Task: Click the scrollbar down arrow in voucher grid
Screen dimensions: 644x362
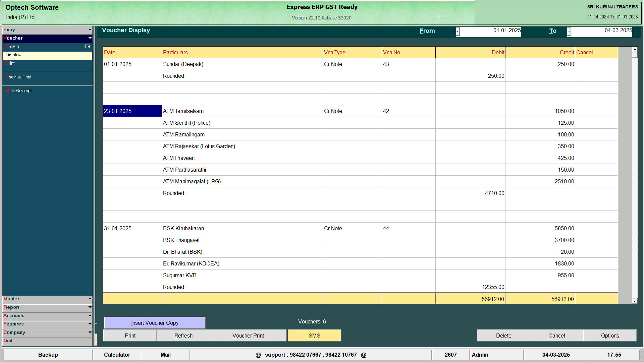Action: pyautogui.click(x=634, y=301)
